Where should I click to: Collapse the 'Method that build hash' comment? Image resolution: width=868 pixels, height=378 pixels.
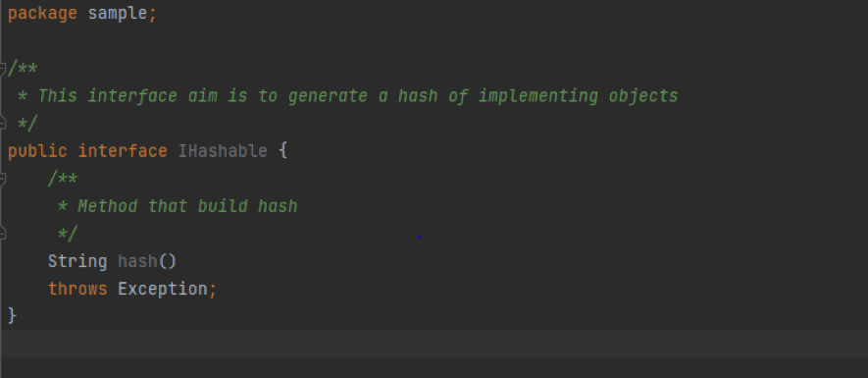coord(2,179)
